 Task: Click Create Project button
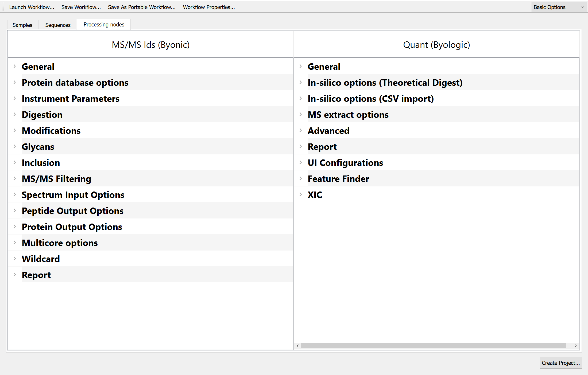[561, 363]
